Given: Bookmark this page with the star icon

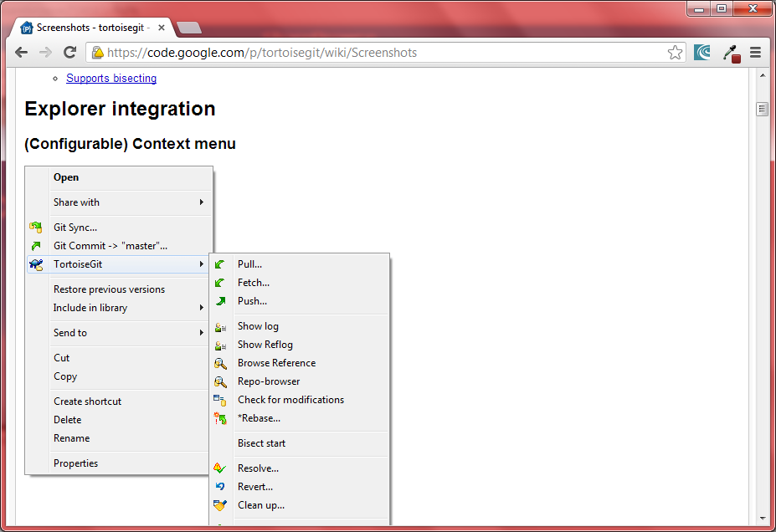Looking at the screenshot, I should pos(675,53).
